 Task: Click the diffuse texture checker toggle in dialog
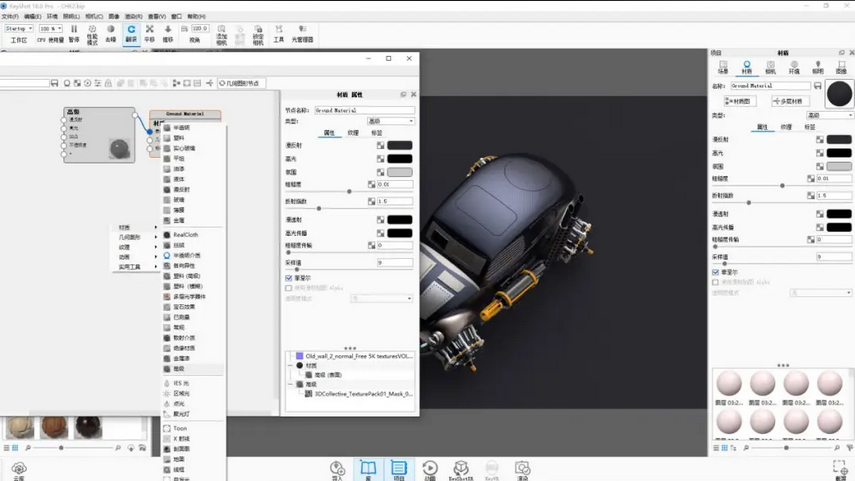point(380,146)
